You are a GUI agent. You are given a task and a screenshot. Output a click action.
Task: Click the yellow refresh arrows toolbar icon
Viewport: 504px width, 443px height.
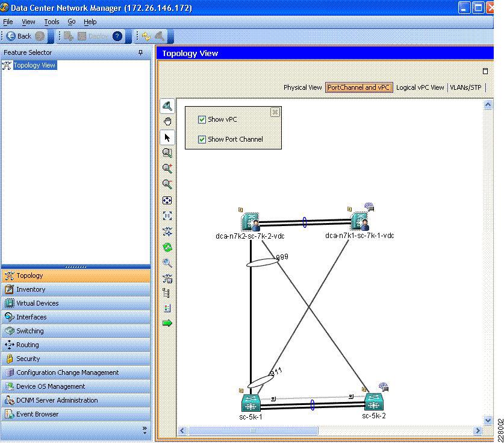point(146,36)
